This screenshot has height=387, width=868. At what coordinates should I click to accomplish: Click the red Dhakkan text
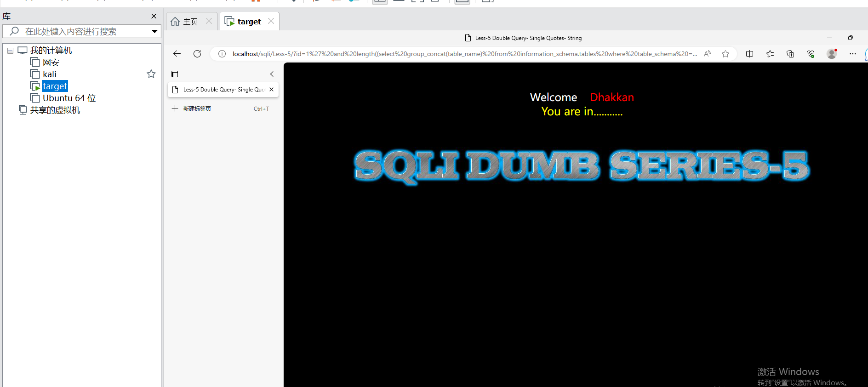612,97
